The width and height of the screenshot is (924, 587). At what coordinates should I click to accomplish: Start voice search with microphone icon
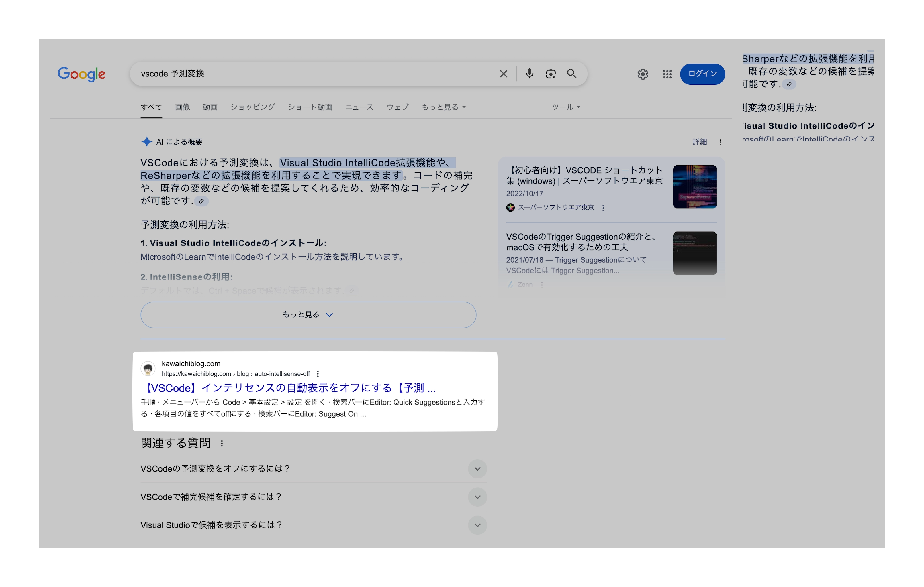(529, 74)
